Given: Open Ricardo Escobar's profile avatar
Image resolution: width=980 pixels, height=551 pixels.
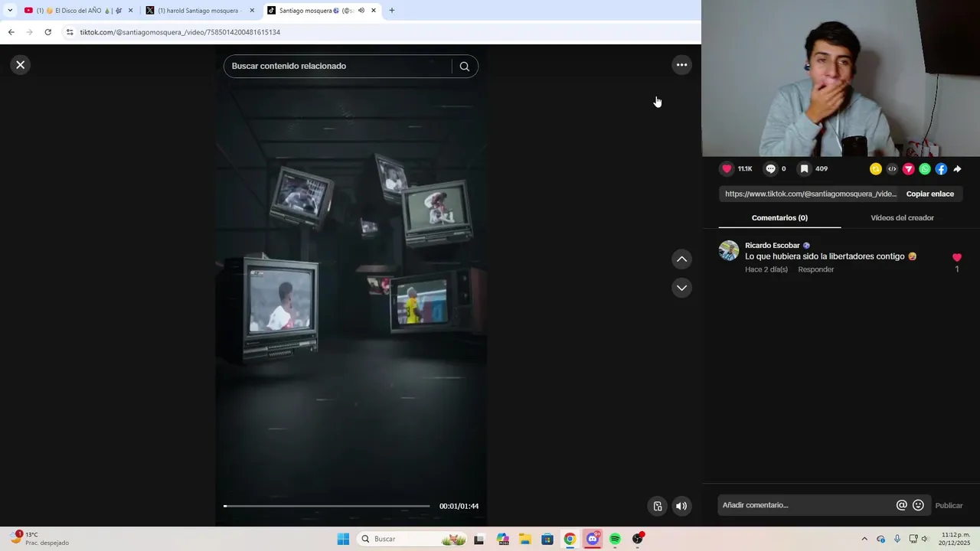Looking at the screenshot, I should (729, 251).
